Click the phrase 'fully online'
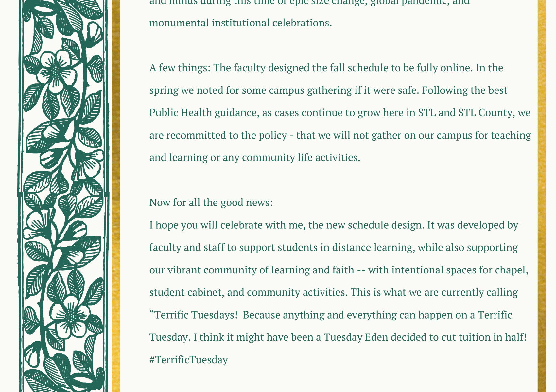Screen dimensions: 556x392 443,68
